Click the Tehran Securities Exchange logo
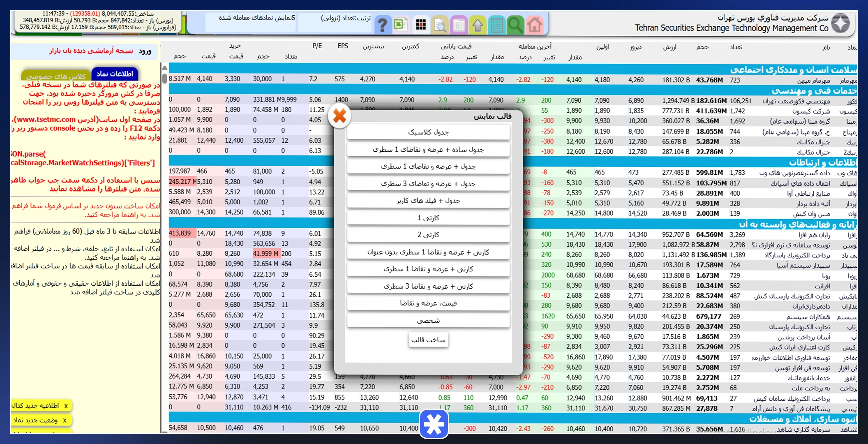868x444 pixels. tap(841, 23)
